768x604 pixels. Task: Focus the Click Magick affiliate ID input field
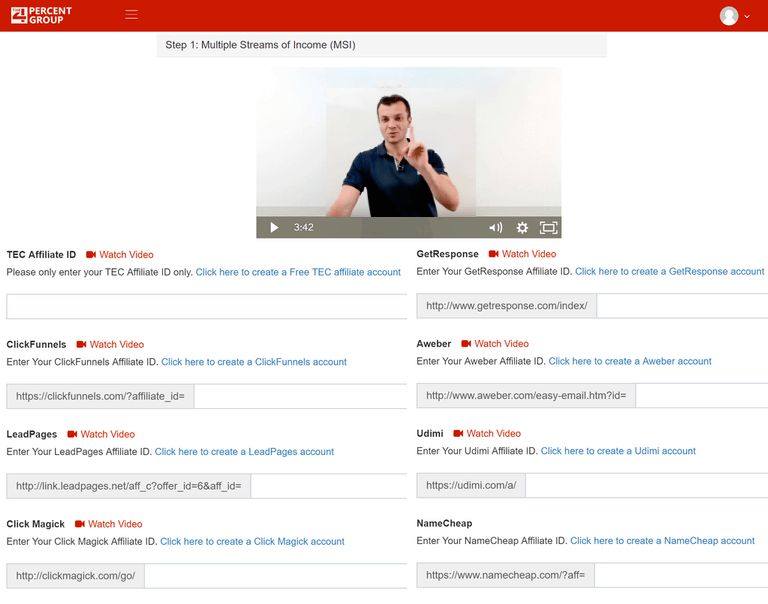point(276,576)
